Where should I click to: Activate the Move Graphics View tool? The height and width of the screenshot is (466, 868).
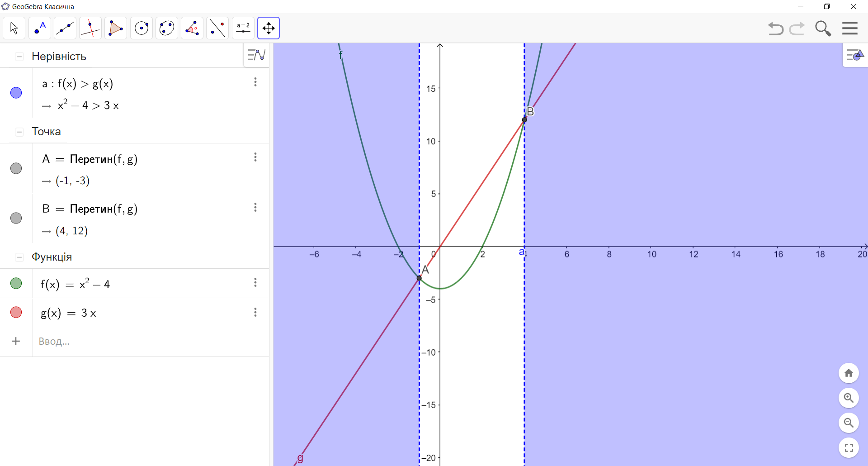[x=269, y=28]
